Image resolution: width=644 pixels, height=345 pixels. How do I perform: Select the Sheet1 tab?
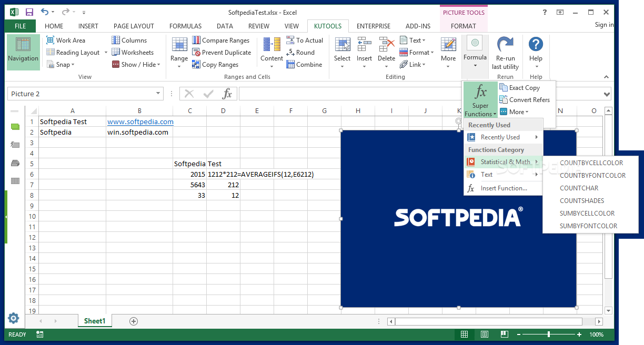(x=95, y=321)
